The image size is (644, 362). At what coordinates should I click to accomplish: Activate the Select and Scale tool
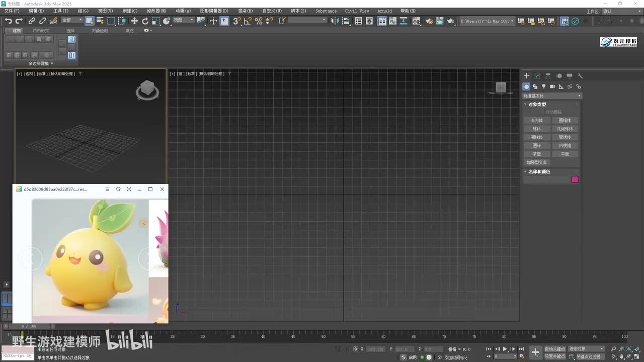coord(156,21)
